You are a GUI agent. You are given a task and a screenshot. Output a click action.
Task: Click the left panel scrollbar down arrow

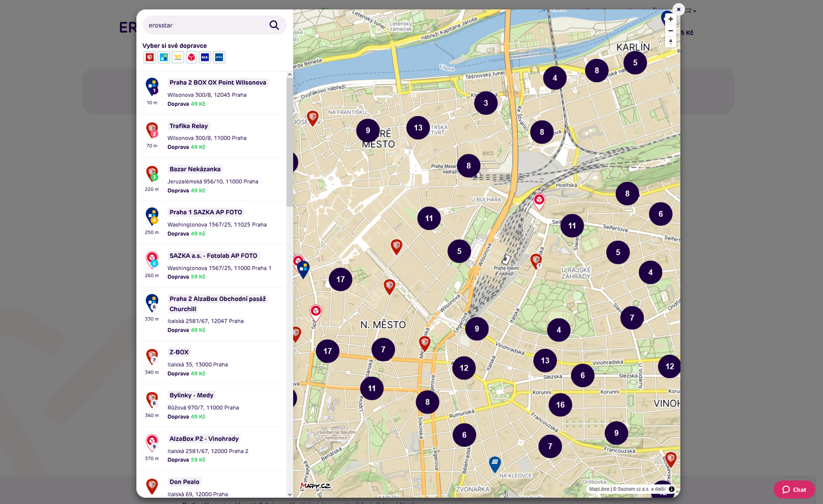(x=290, y=495)
